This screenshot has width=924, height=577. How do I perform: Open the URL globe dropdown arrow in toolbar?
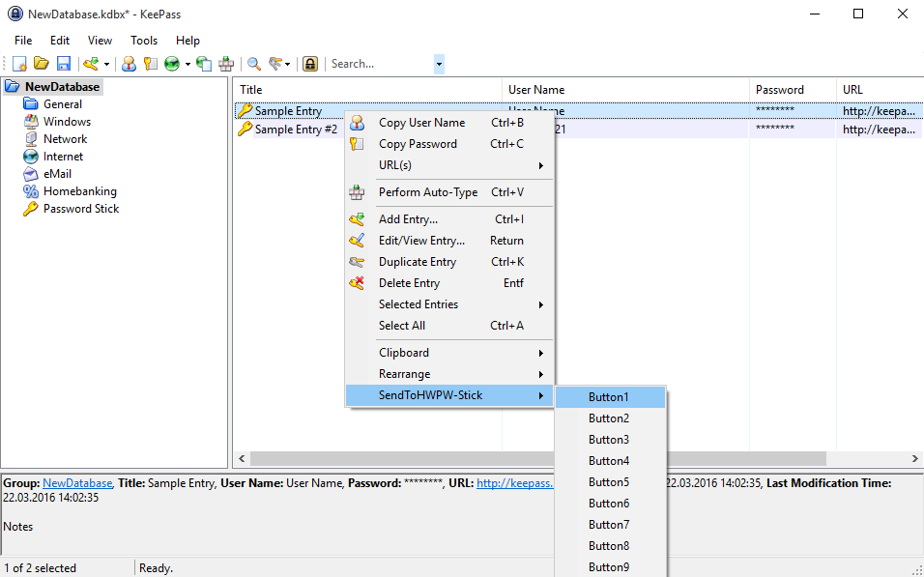click(x=188, y=64)
